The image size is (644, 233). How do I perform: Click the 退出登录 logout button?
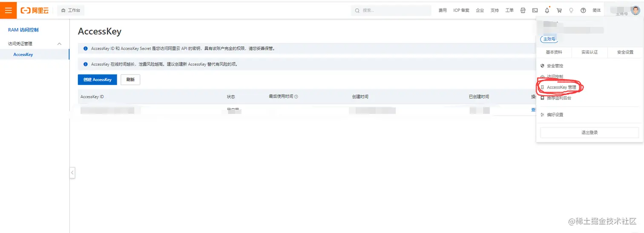tap(589, 133)
